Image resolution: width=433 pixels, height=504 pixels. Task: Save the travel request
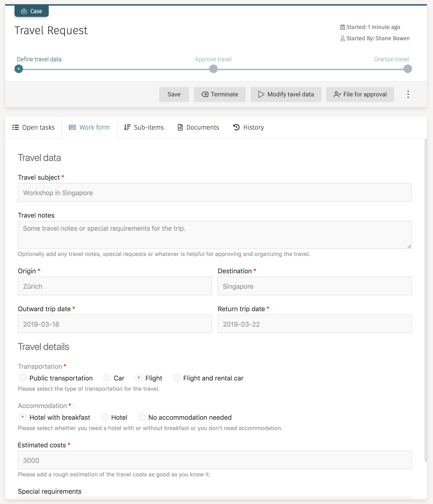[174, 94]
